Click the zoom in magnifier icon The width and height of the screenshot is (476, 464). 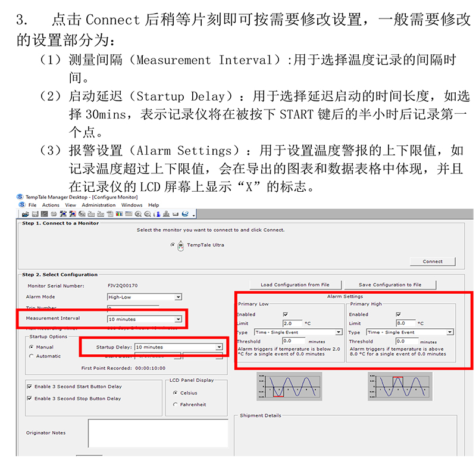click(x=138, y=214)
